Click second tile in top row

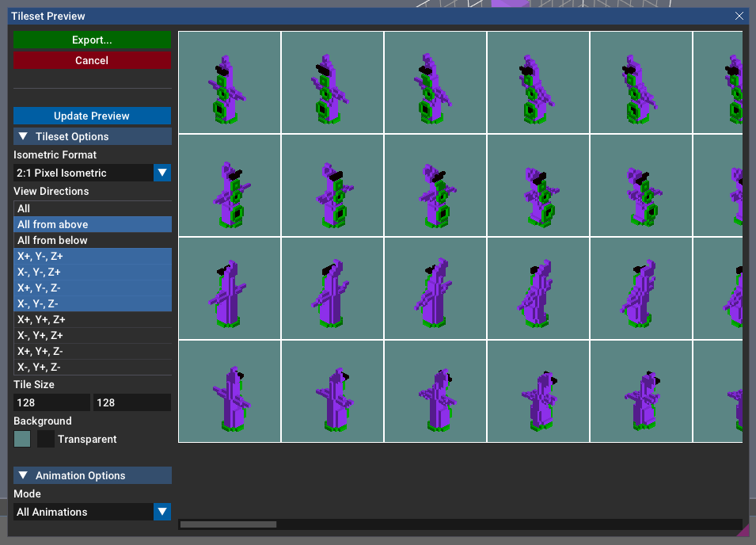(x=332, y=82)
